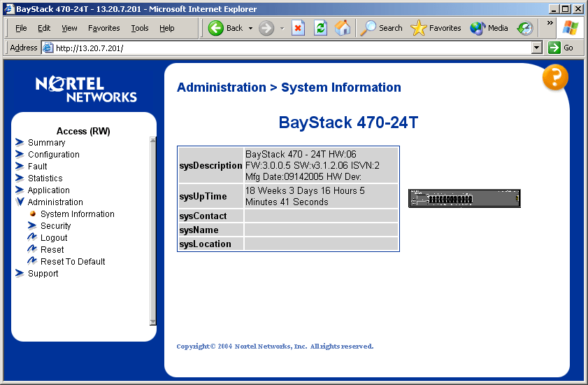This screenshot has height=385, width=588.
Task: Click the Reset link
Action: [52, 250]
